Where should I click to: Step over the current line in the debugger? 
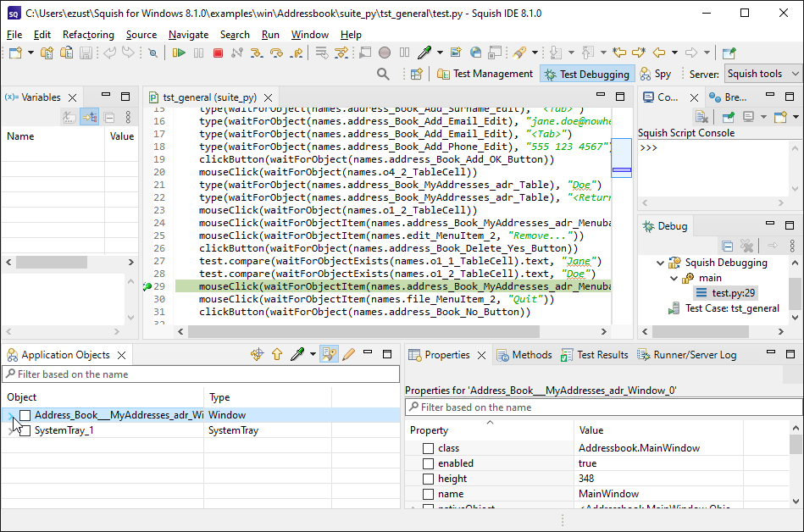pyautogui.click(x=276, y=51)
